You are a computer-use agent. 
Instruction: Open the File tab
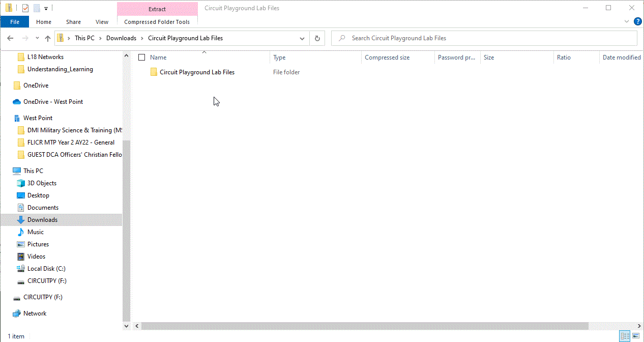click(15, 22)
